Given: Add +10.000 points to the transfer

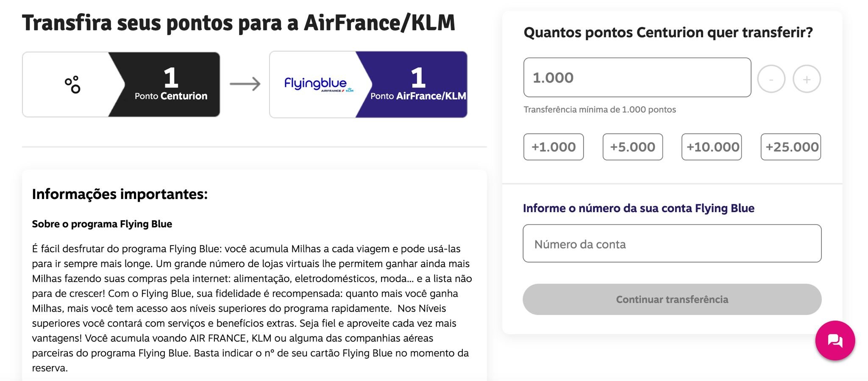Looking at the screenshot, I should click(712, 147).
